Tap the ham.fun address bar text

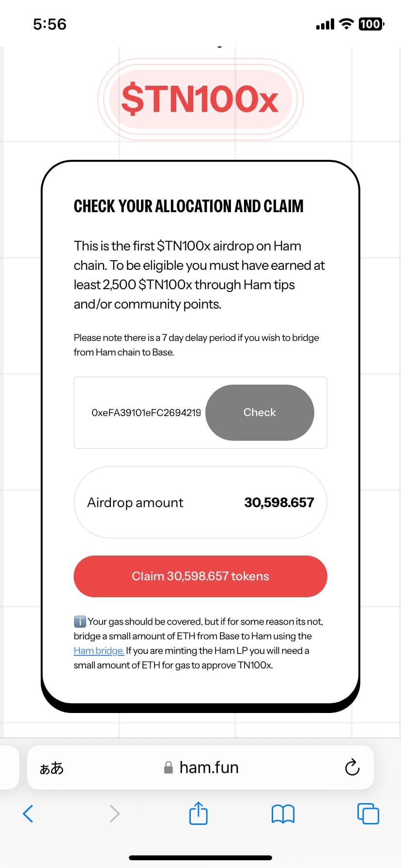[209, 768]
